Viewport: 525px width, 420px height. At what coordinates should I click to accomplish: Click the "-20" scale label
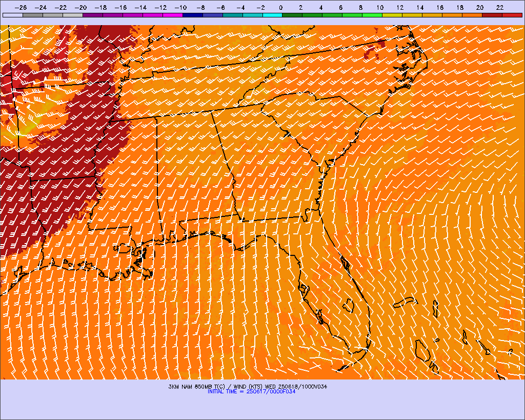click(x=80, y=7)
